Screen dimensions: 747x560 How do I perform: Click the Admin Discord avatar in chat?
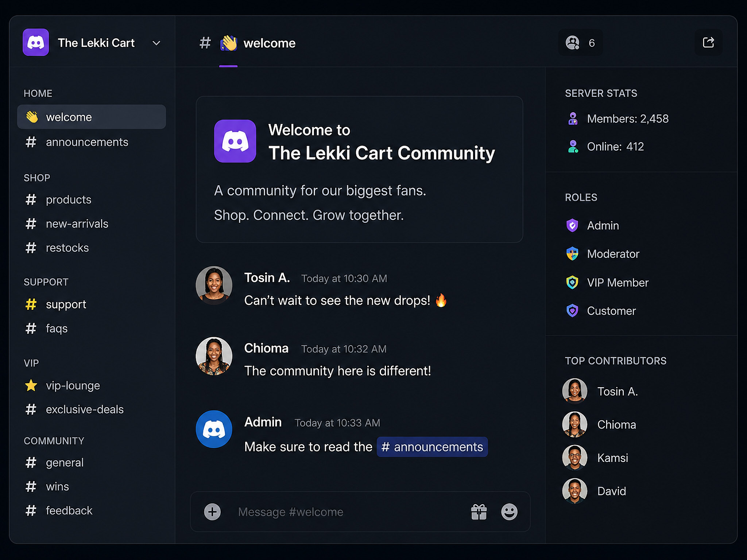coord(214,429)
